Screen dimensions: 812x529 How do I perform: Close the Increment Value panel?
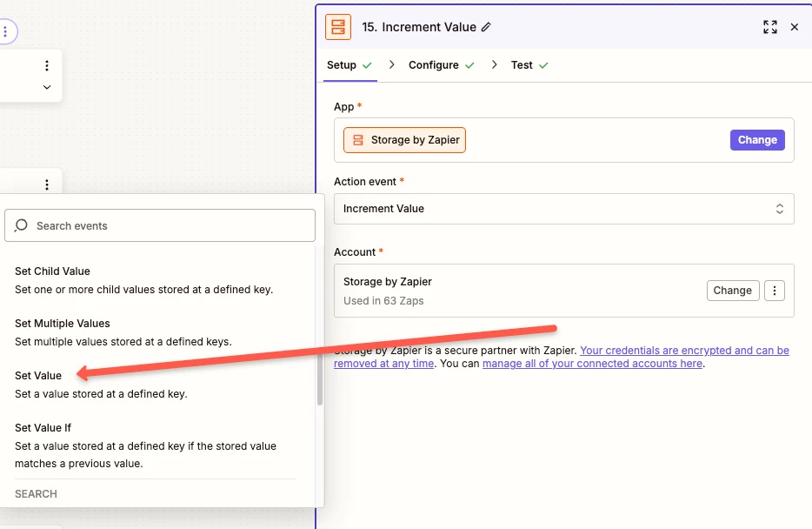click(795, 27)
